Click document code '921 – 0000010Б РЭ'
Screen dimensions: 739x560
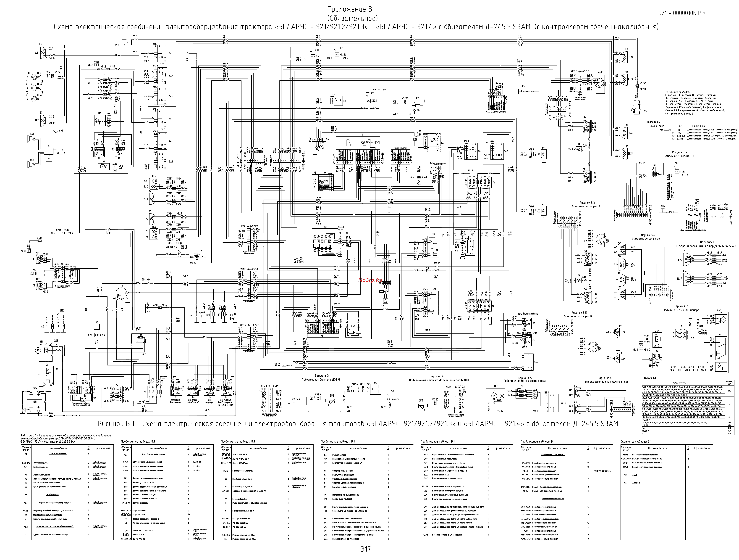[x=681, y=13]
